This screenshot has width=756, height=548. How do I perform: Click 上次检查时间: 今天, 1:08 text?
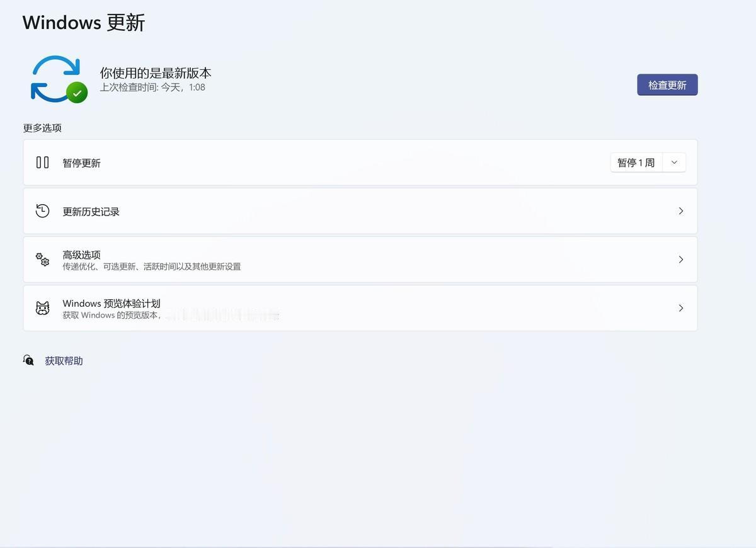[x=152, y=88]
